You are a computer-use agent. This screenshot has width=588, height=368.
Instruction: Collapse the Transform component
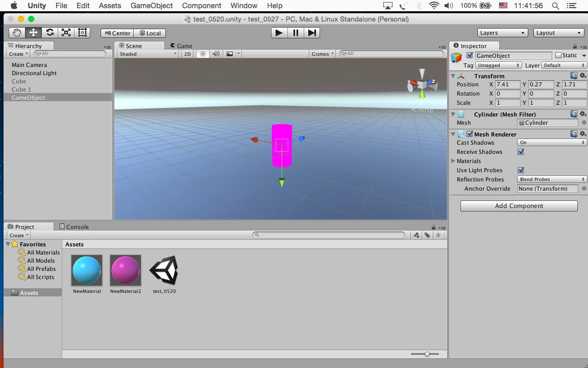point(453,76)
